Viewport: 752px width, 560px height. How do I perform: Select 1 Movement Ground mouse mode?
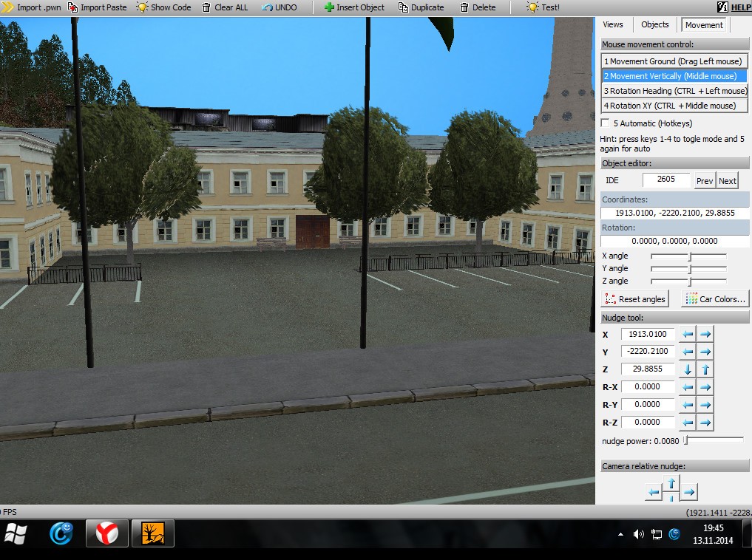coord(674,61)
